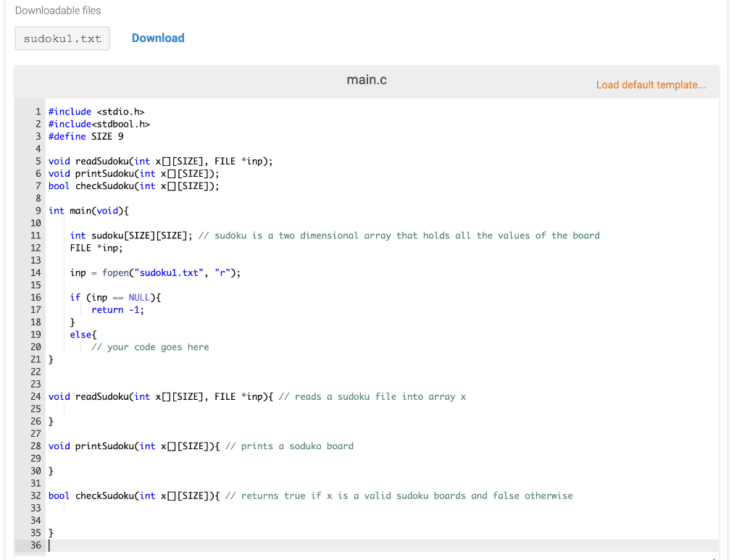Click line number 20 in the gutter
The width and height of the screenshot is (742, 560).
click(x=36, y=347)
